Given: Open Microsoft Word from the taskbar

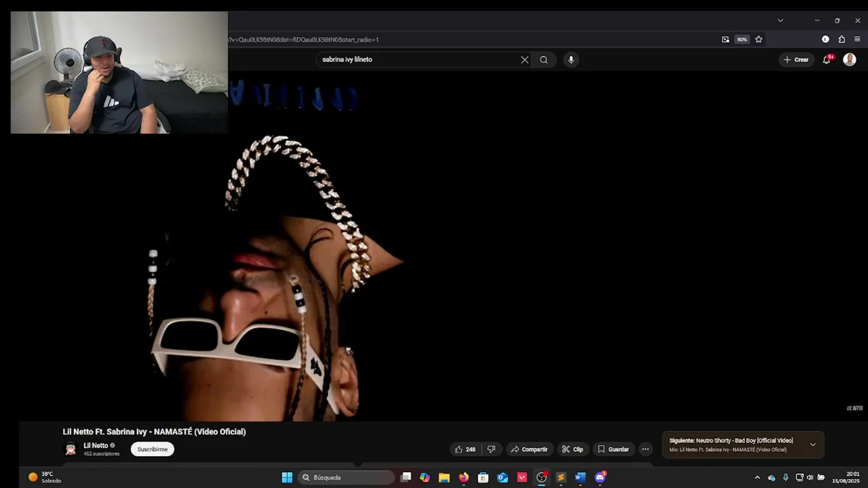Looking at the screenshot, I should click(x=580, y=478).
